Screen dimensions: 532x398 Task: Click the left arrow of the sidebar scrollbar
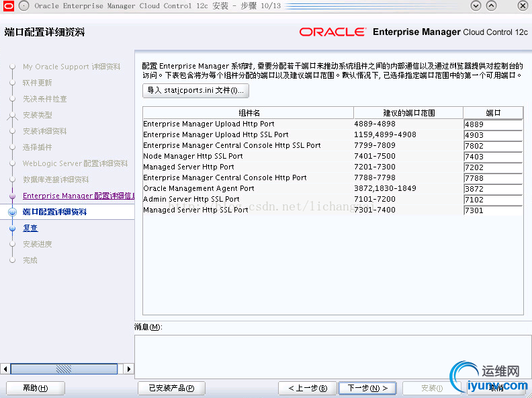coord(5,369)
